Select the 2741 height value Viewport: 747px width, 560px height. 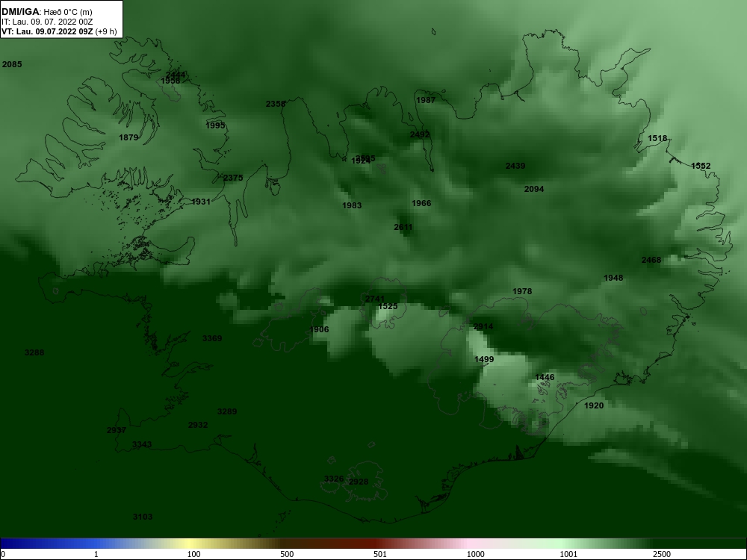pyautogui.click(x=374, y=299)
